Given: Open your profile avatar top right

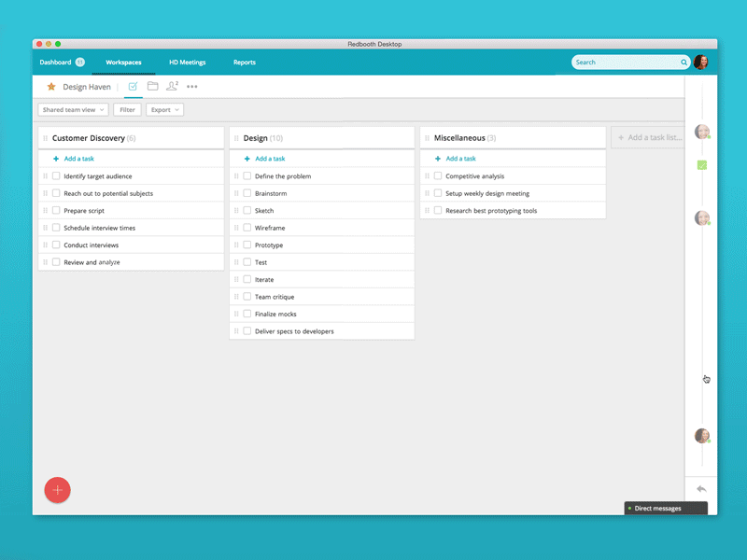Looking at the screenshot, I should (x=702, y=62).
